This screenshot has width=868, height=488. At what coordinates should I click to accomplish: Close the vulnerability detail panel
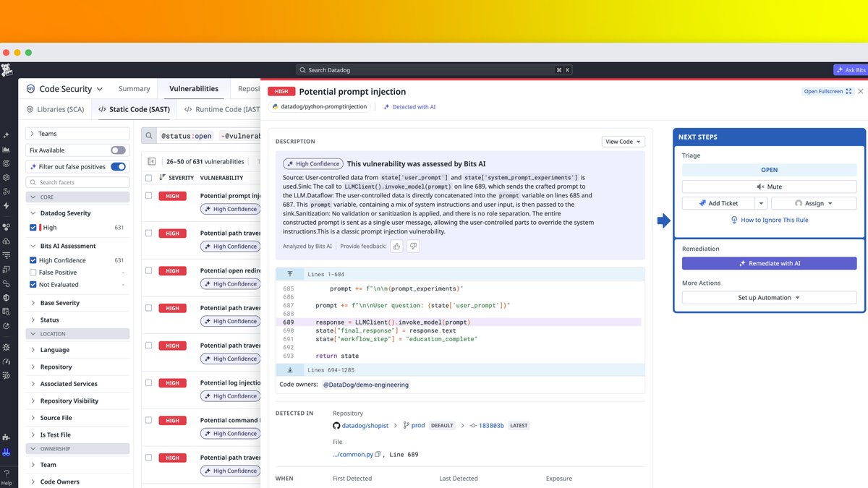[861, 91]
